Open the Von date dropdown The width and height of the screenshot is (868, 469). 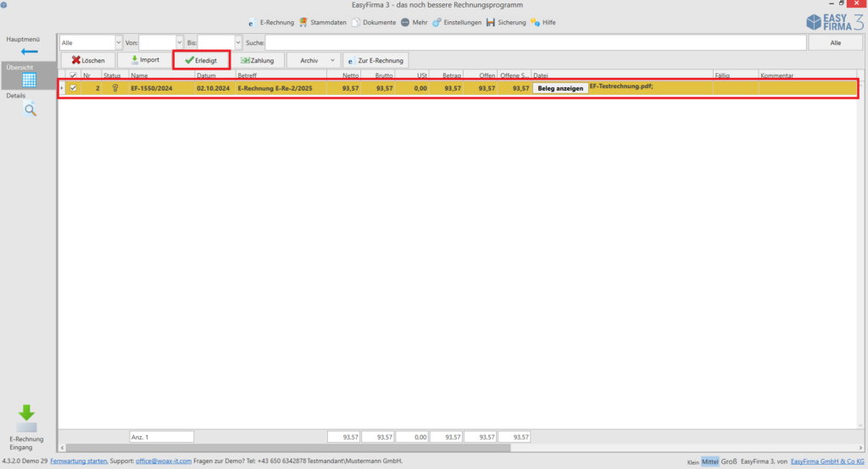(179, 42)
